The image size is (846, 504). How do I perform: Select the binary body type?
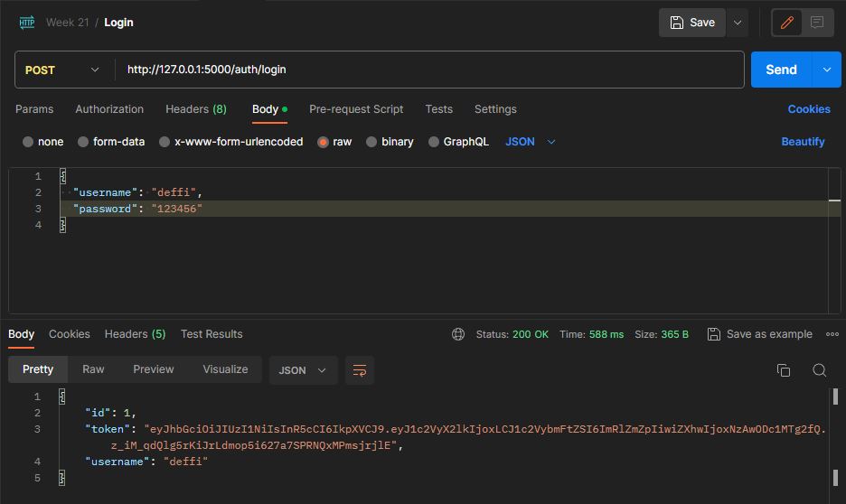[x=371, y=142]
